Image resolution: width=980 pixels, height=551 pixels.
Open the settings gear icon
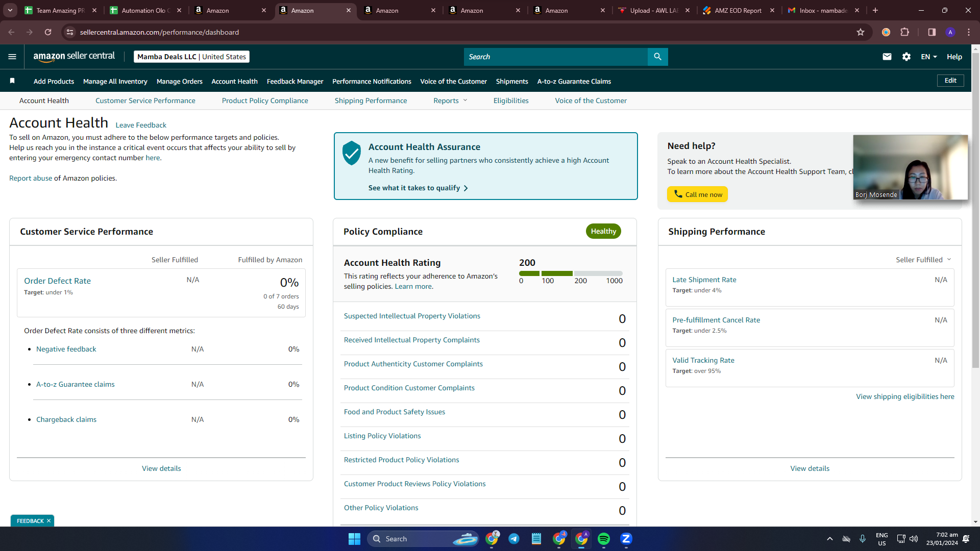pyautogui.click(x=906, y=57)
